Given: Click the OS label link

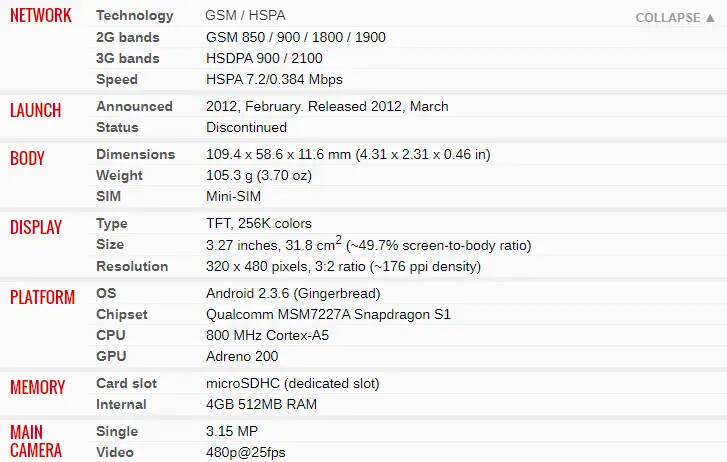Looking at the screenshot, I should pos(106,293).
